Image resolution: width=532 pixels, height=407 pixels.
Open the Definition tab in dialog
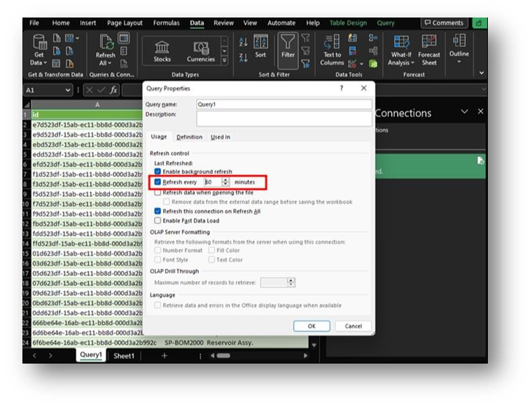[x=189, y=137]
